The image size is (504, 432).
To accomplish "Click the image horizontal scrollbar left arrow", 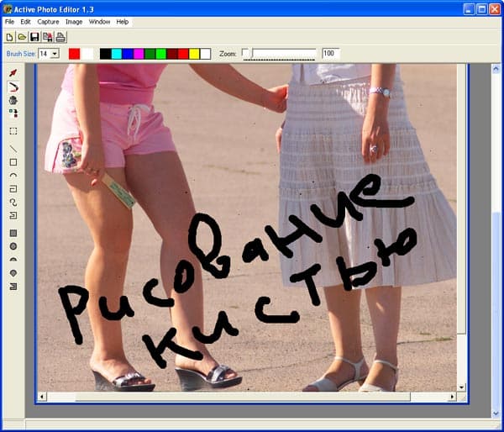I will click(x=42, y=397).
